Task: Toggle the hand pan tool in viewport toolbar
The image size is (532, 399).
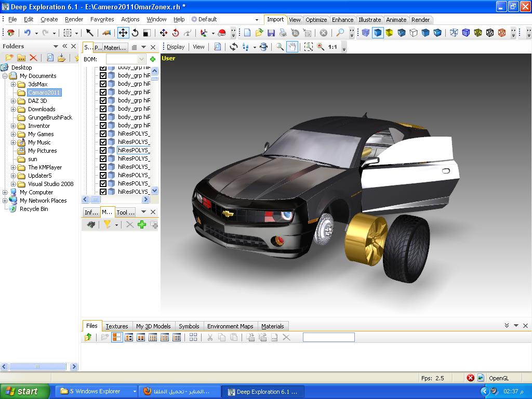Action: (292, 47)
